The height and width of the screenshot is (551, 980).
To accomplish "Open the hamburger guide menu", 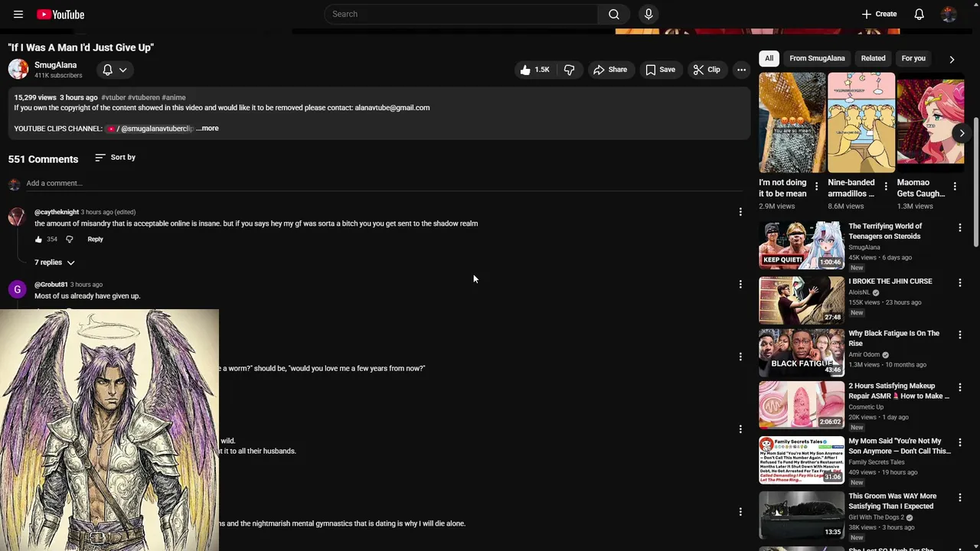I will click(18, 14).
